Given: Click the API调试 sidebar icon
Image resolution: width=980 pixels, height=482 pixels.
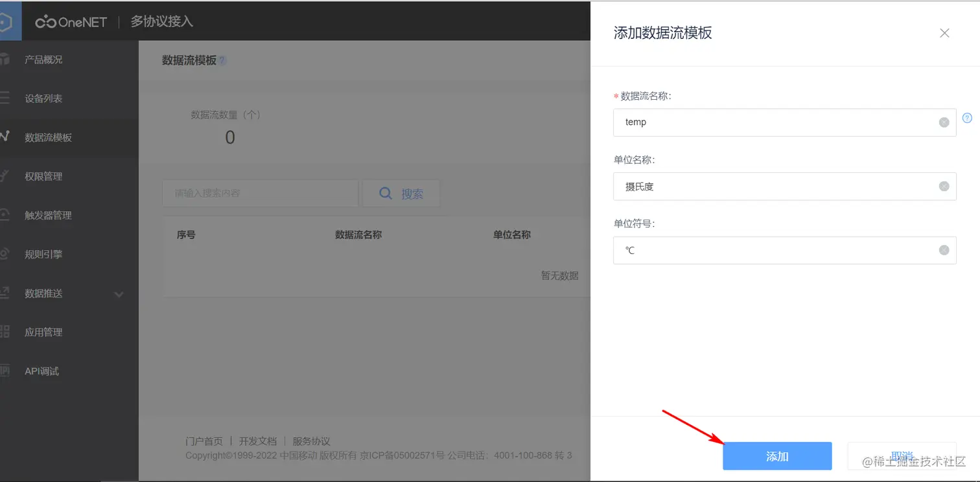Looking at the screenshot, I should pos(5,371).
